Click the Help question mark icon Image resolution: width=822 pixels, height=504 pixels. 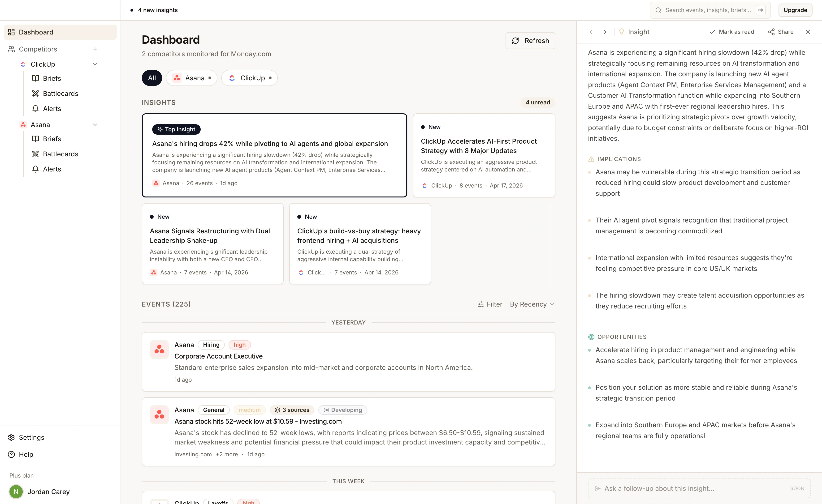click(11, 454)
